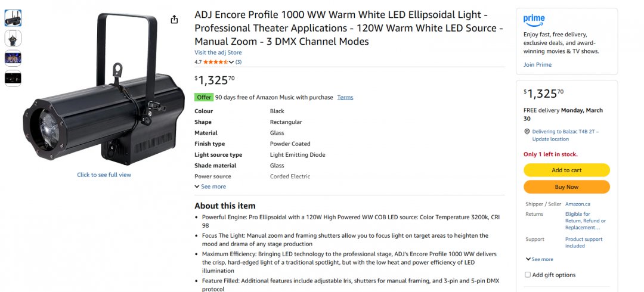Click the Terms link beside the offer
The image size is (644, 292).
345,97
